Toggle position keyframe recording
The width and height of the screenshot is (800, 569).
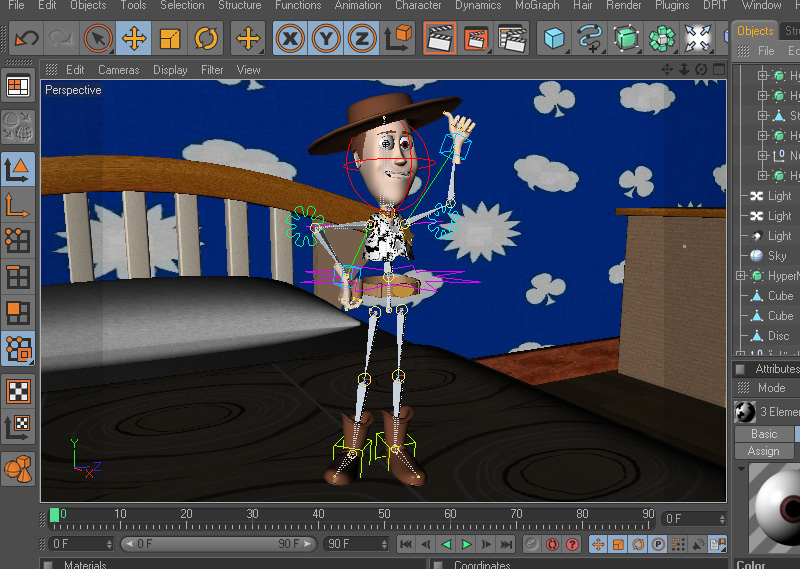point(598,544)
